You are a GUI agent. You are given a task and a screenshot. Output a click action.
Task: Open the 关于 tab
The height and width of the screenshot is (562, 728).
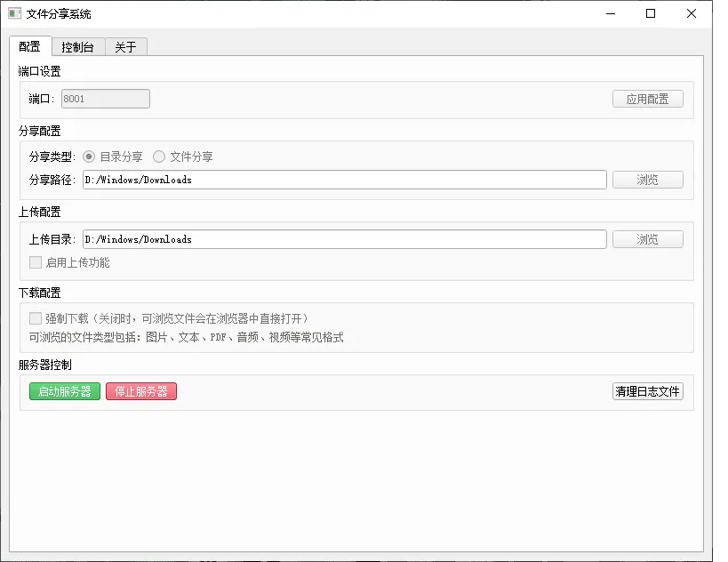[125, 46]
